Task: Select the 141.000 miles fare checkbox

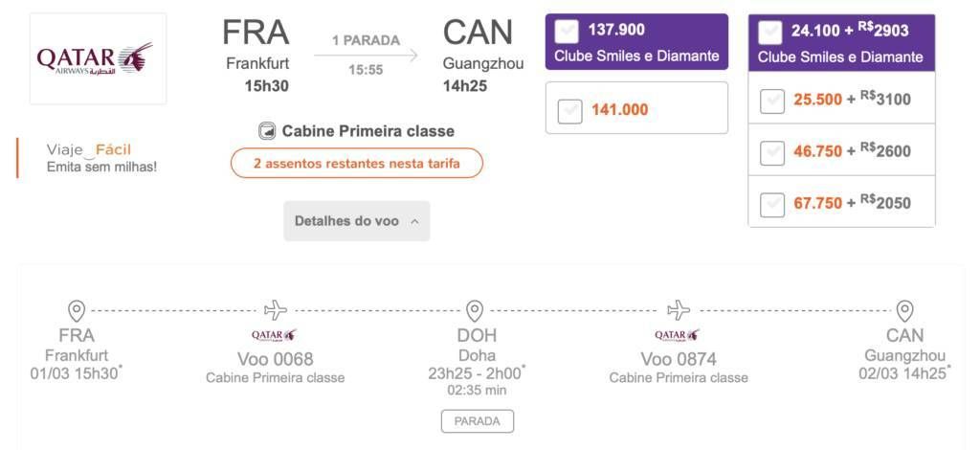Action: tap(569, 111)
